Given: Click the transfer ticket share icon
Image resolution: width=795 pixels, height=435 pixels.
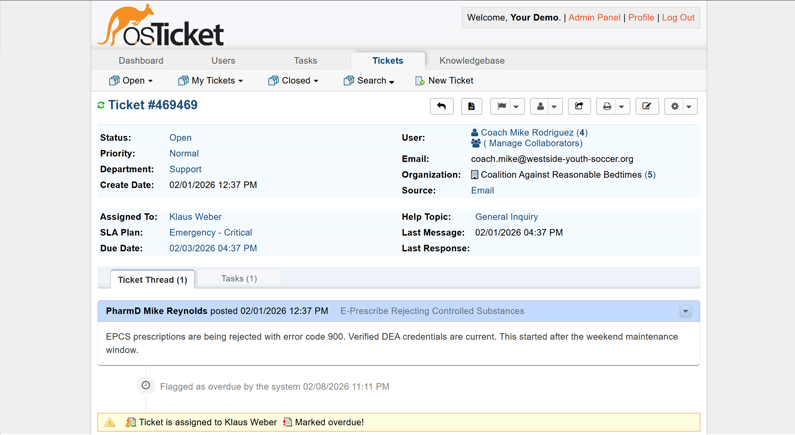Looking at the screenshot, I should (x=579, y=106).
